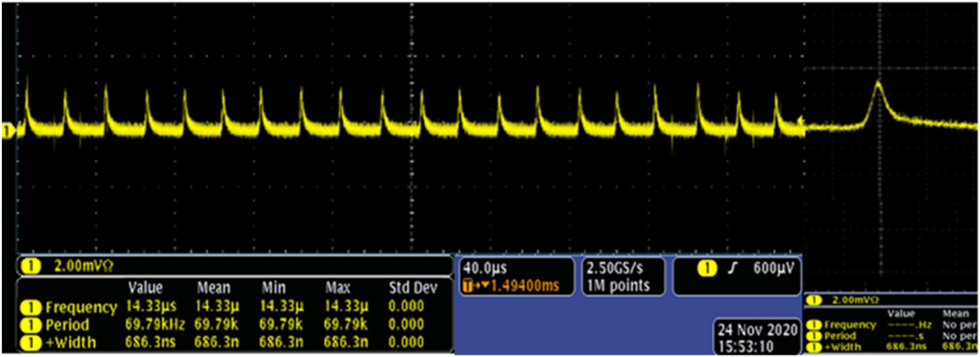Click the rising edge trigger slope icon

733,269
